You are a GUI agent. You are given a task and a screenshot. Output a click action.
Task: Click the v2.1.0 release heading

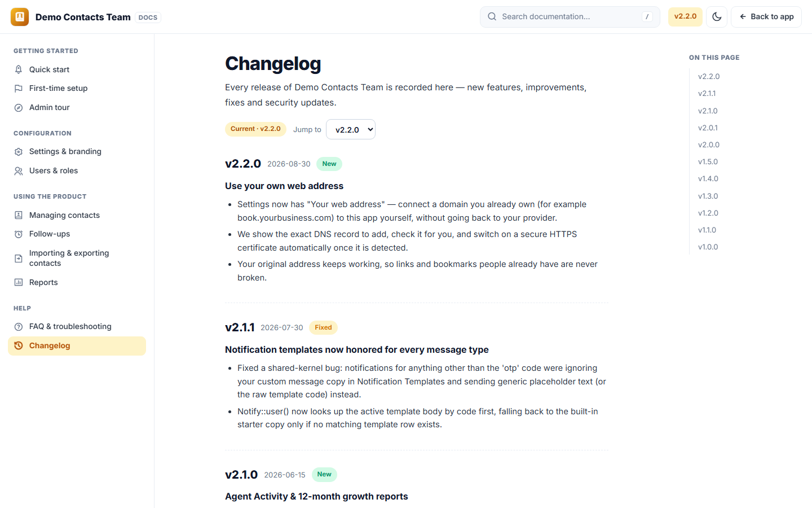(241, 475)
